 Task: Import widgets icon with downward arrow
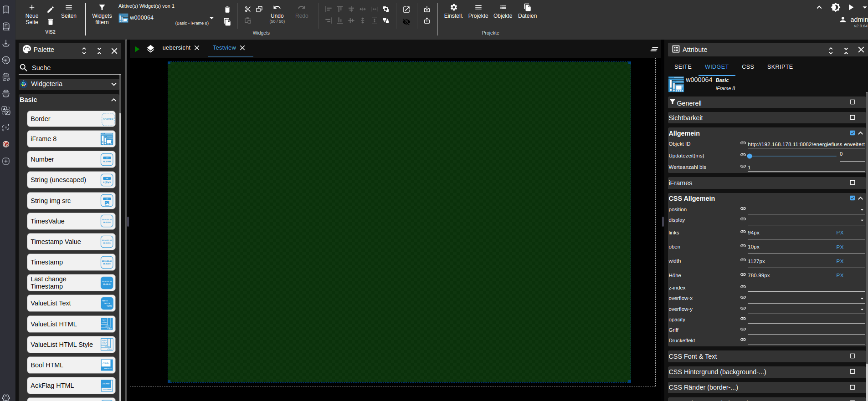click(427, 10)
